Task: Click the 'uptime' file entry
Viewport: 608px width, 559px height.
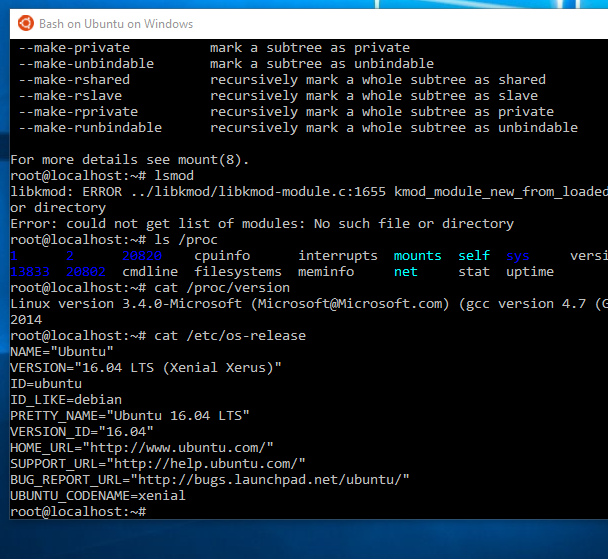Action: coord(530,272)
